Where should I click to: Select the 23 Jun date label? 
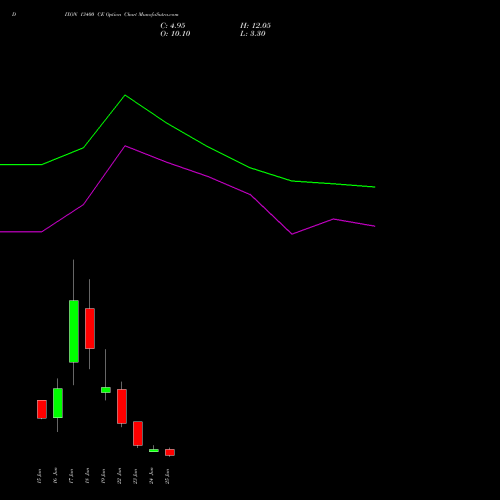pos(135,476)
